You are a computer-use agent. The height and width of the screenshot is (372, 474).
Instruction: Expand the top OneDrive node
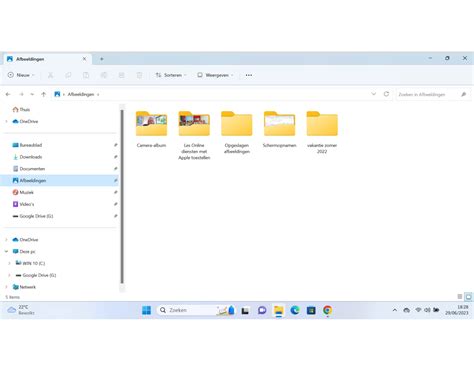(6, 121)
